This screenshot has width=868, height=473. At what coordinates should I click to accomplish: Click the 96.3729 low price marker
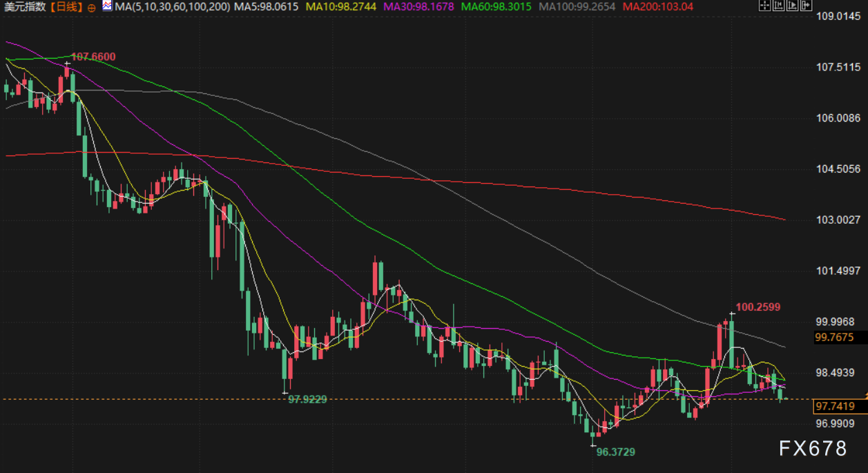pos(615,452)
